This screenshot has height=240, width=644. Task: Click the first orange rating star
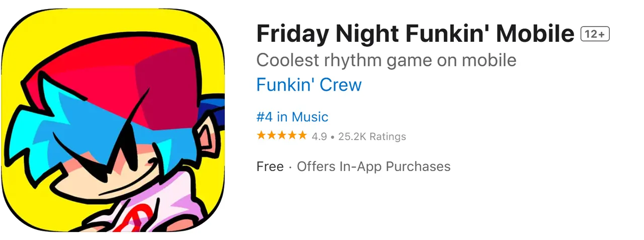[x=261, y=136]
